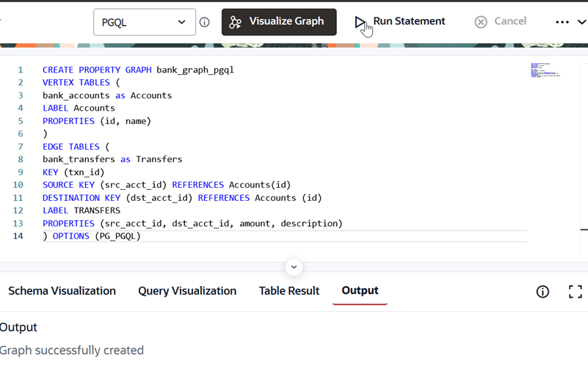This screenshot has height=377, width=588.
Task: Click the 'Graph successfully created' message
Action: click(72, 350)
